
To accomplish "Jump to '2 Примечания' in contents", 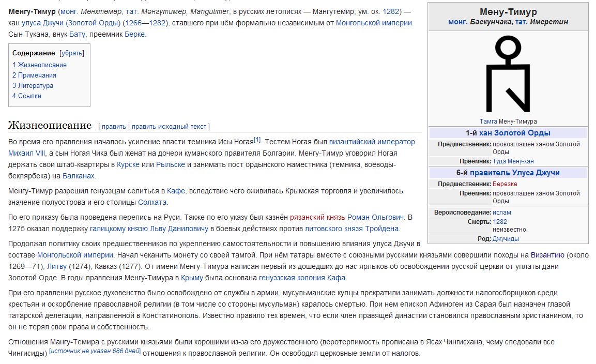I will pyautogui.click(x=34, y=75).
